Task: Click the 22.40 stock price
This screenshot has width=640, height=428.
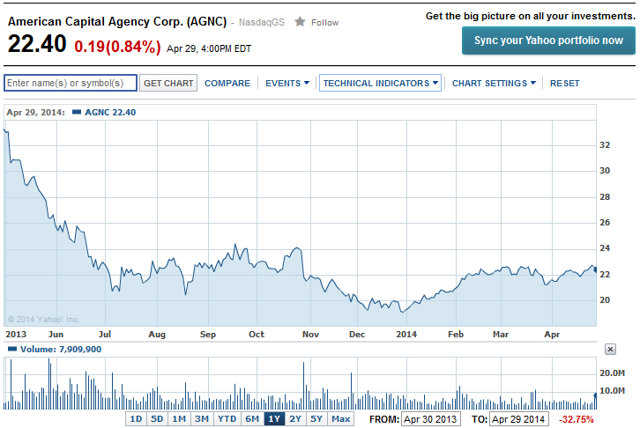Action: (37, 44)
